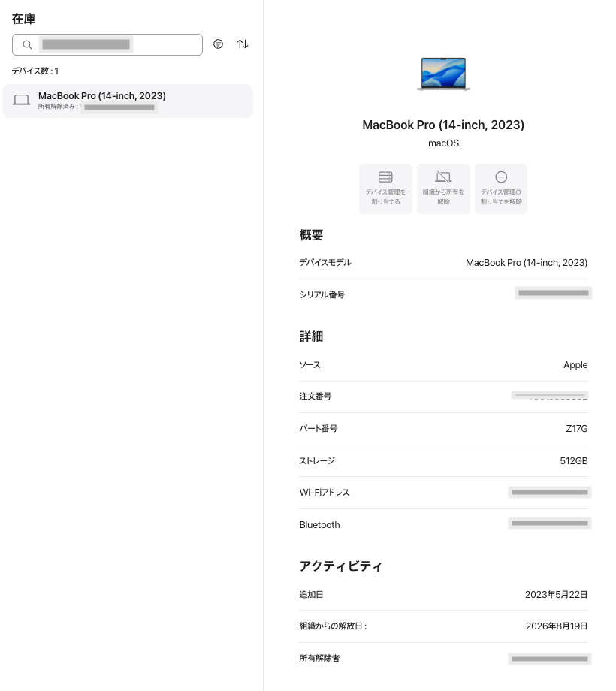Click the シリアル番号 label
The image size is (616, 691).
pos(322,294)
